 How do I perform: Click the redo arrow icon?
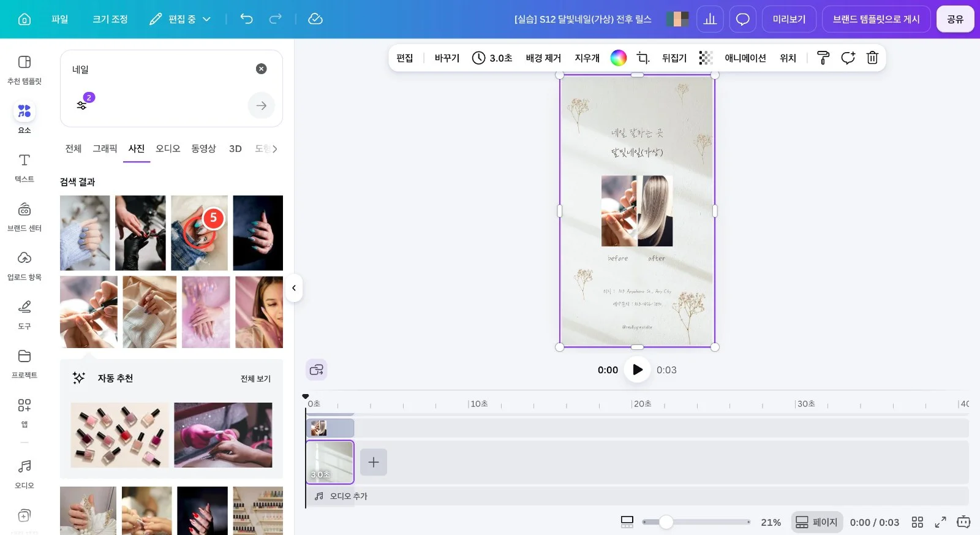(x=276, y=19)
